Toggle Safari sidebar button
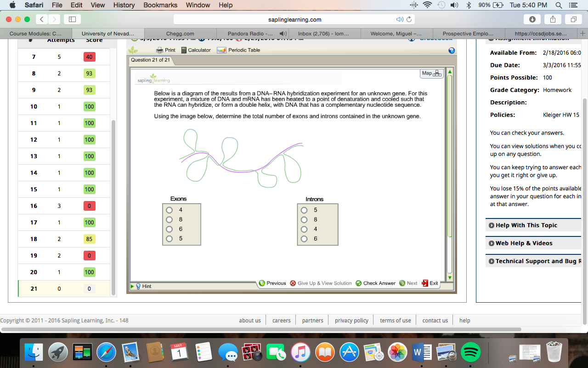This screenshot has height=368, width=588. click(x=72, y=19)
